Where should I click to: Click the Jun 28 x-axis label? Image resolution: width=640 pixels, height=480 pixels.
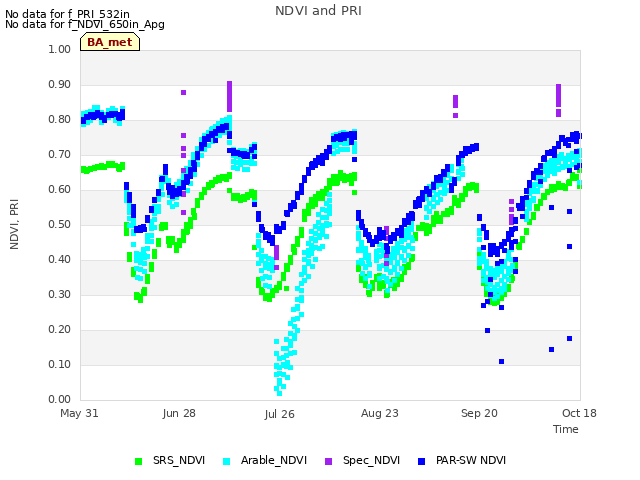coord(179,413)
